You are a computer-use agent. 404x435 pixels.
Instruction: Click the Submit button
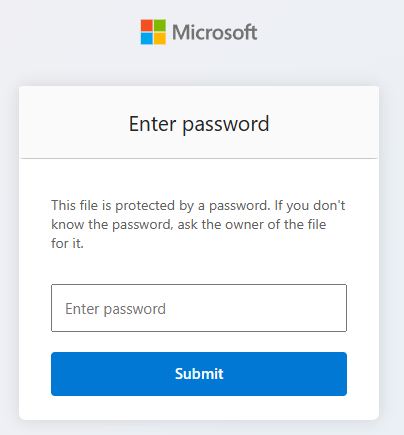(x=199, y=374)
